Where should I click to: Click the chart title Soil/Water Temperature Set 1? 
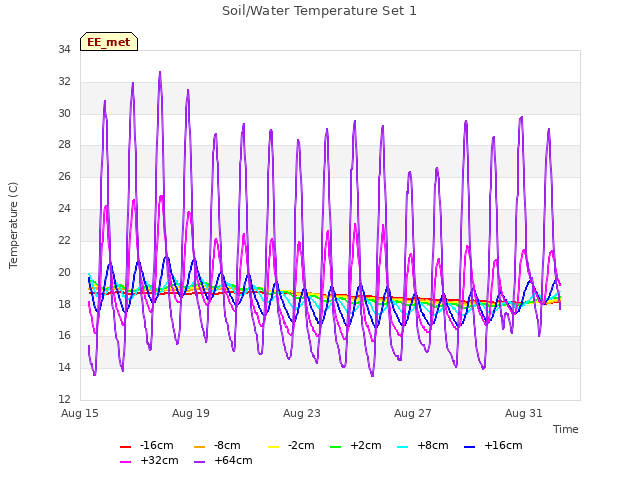[319, 11]
